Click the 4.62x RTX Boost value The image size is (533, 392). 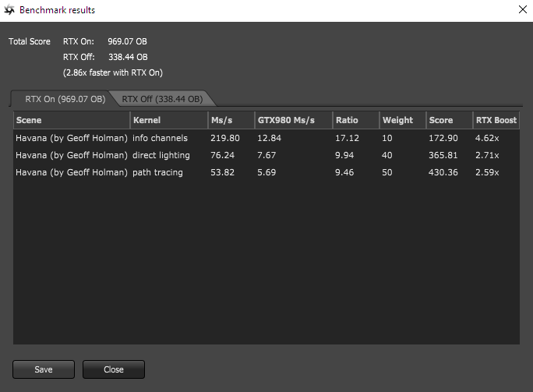[x=487, y=138]
